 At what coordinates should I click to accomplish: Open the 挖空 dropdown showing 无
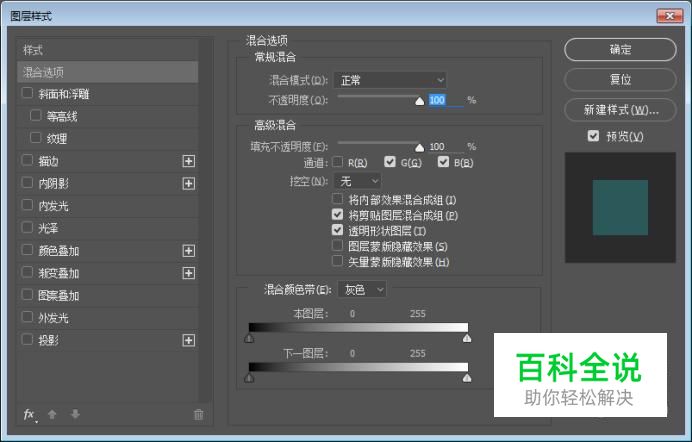point(358,181)
